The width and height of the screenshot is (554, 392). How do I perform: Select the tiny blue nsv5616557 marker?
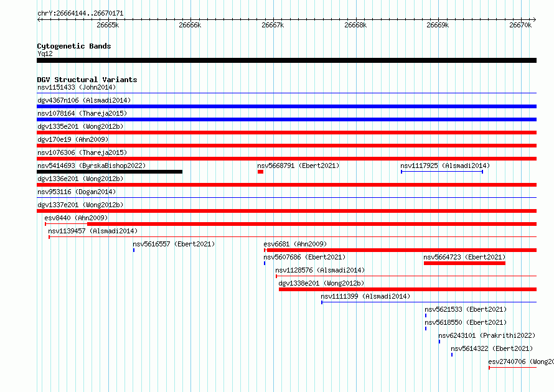tap(134, 250)
